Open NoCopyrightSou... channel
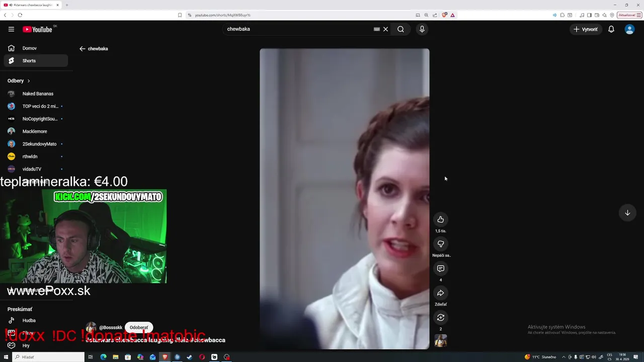The height and width of the screenshot is (362, 644). (x=36, y=119)
